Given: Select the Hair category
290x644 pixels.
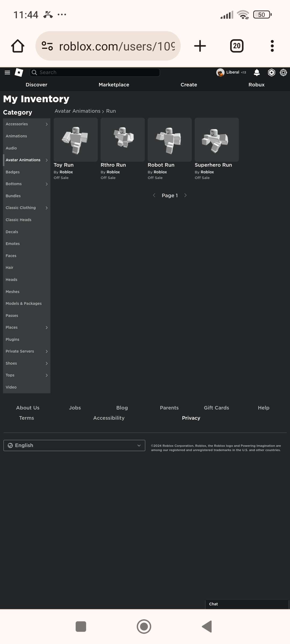Looking at the screenshot, I should (x=27, y=268).
